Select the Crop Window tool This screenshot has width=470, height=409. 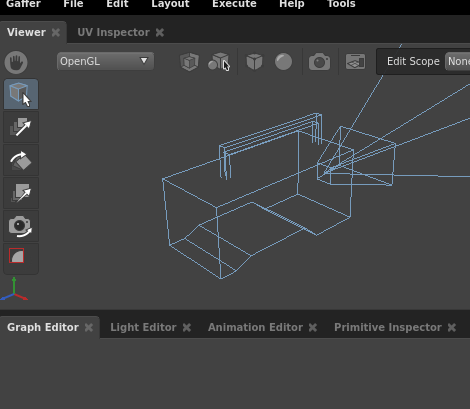21,257
